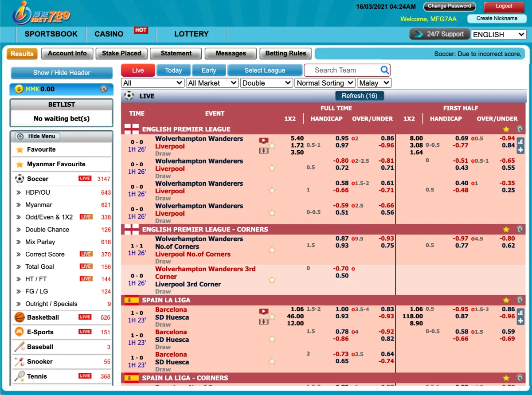The height and width of the screenshot is (395, 532).
Task: Star Wolverhampton 3rd Corner match
Action: [272, 280]
